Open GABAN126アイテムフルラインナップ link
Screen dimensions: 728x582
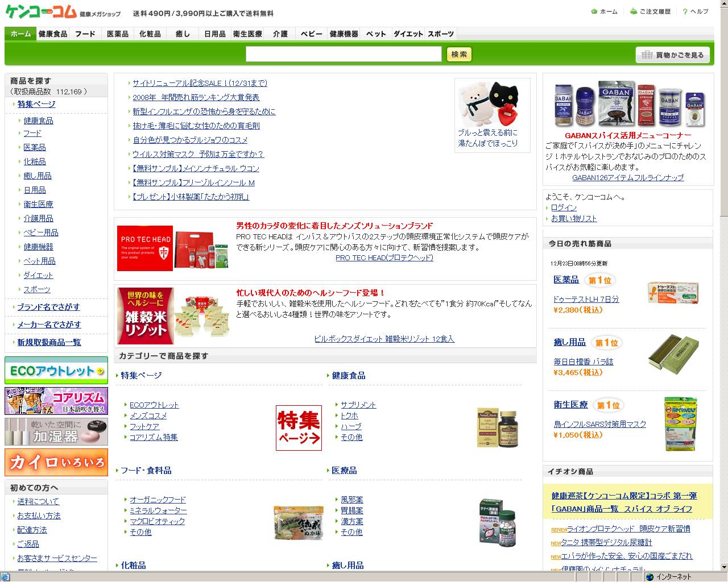628,177
